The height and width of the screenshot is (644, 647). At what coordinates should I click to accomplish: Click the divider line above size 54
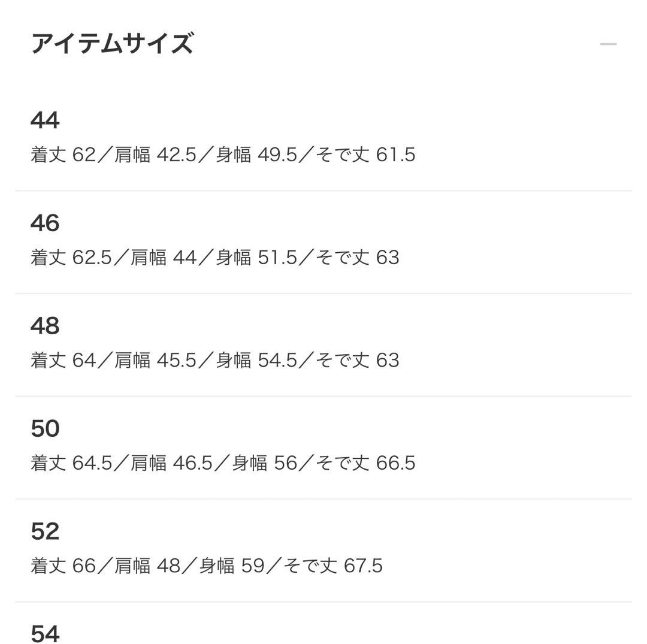[x=323, y=600]
